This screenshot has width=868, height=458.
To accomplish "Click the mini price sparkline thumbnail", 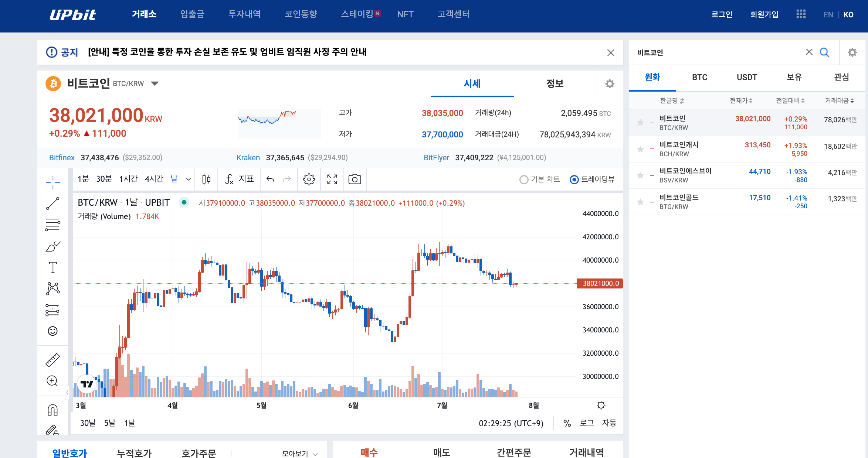I will point(279,123).
